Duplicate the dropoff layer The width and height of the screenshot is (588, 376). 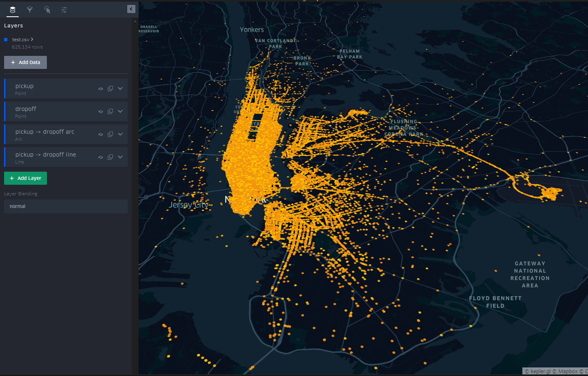click(x=110, y=111)
